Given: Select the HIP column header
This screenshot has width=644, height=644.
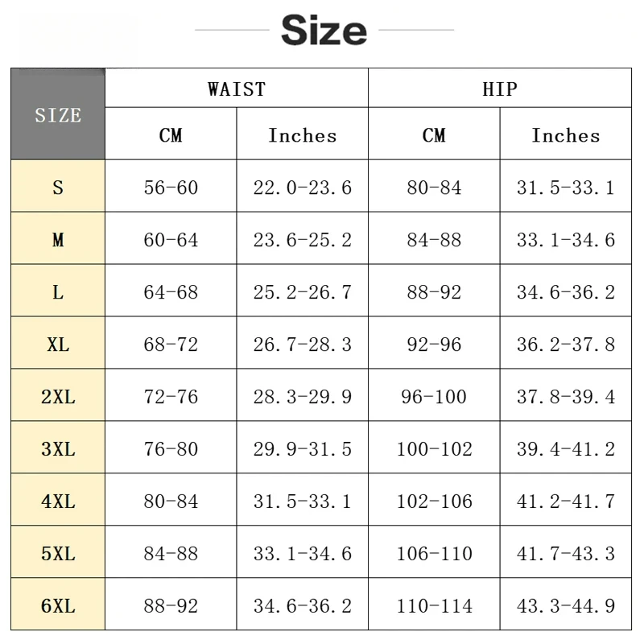Looking at the screenshot, I should click(x=500, y=88).
